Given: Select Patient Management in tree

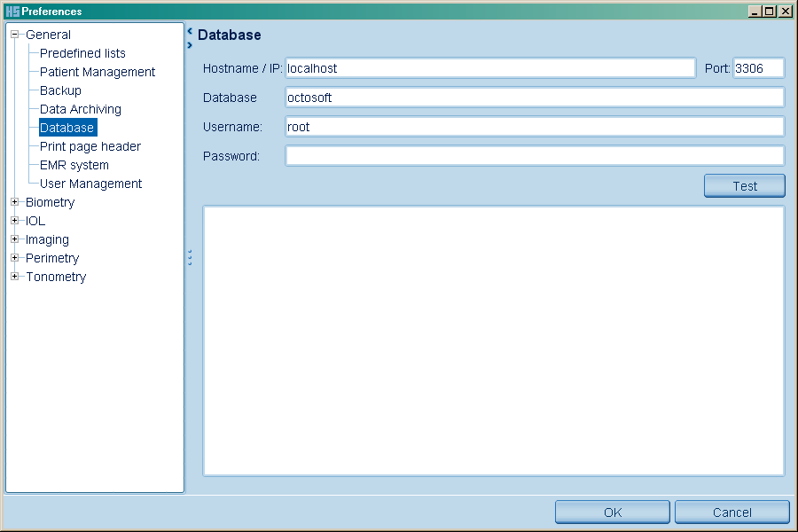Looking at the screenshot, I should (98, 72).
